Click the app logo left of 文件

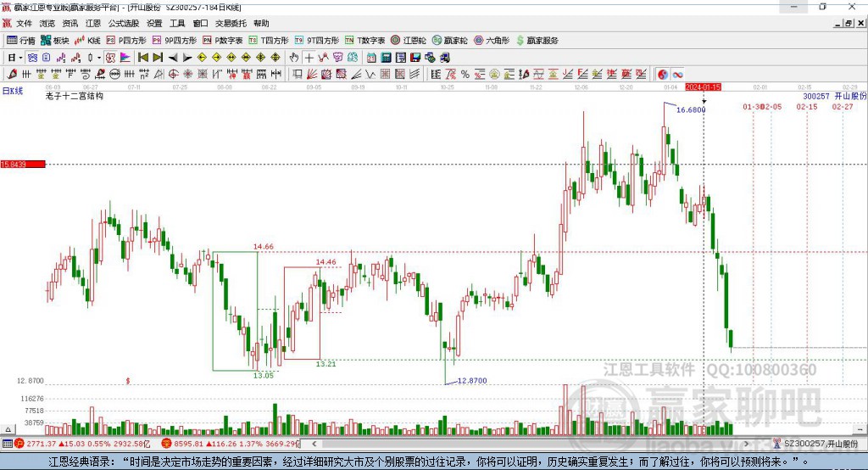coord(7,23)
